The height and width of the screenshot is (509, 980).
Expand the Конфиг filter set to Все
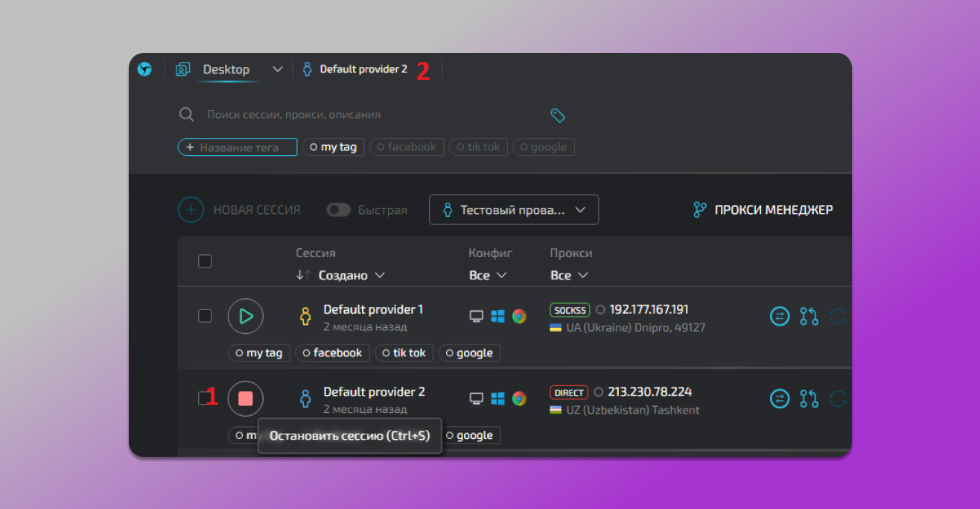(x=488, y=275)
